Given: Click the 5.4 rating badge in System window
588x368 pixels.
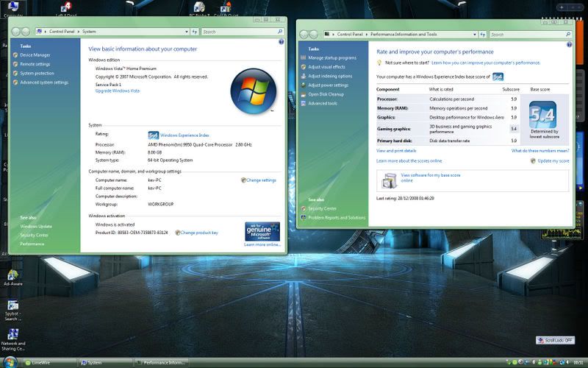Looking at the screenshot, I should [x=153, y=135].
